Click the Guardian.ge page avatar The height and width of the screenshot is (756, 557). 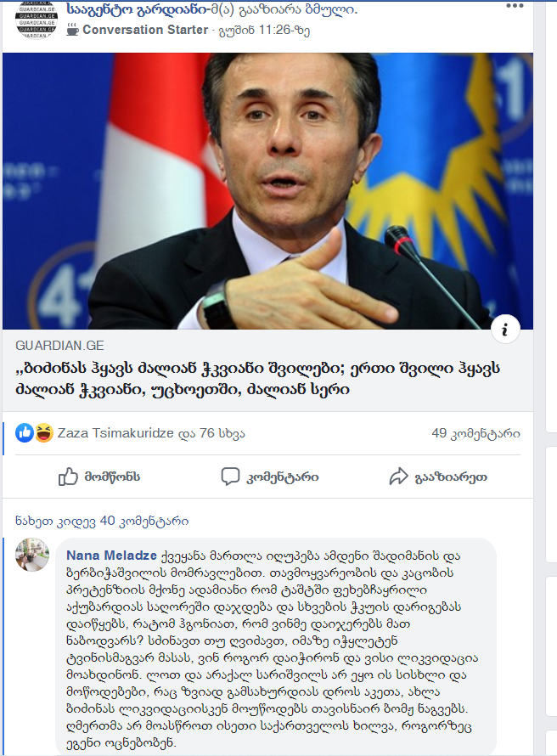(x=37, y=20)
